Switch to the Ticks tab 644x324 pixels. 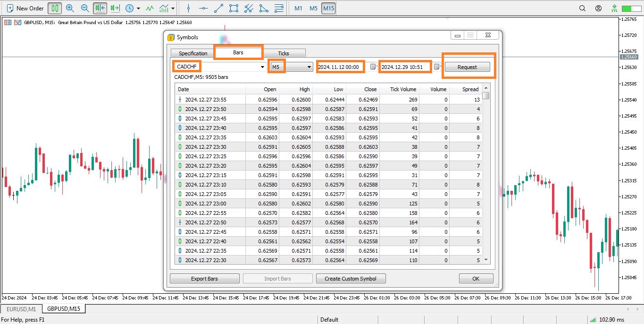coord(284,53)
